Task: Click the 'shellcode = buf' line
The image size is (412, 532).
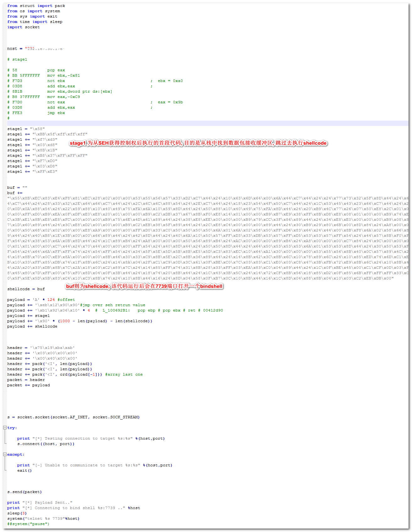Action: tap(26, 289)
